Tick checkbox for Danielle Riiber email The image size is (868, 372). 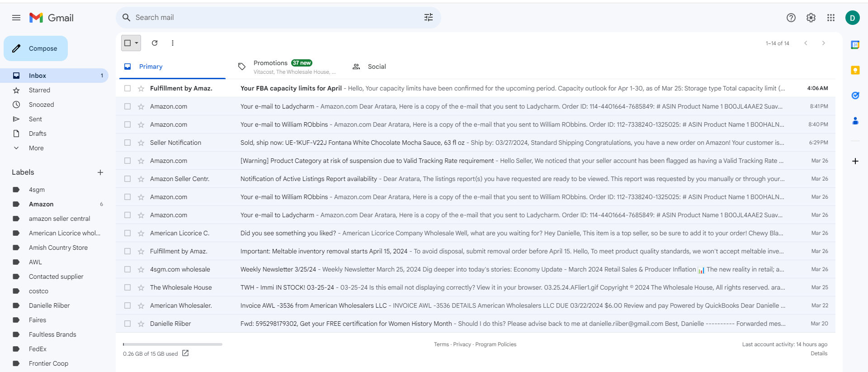pyautogui.click(x=127, y=324)
